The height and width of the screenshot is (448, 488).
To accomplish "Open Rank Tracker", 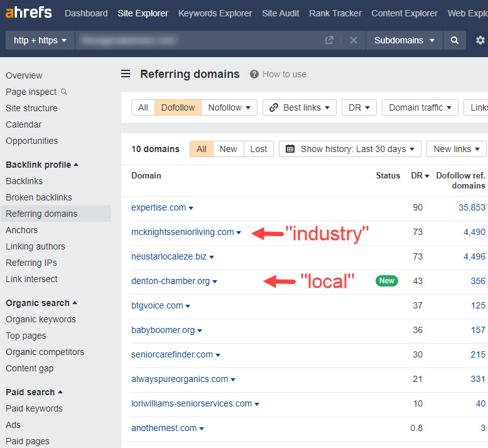I will [335, 13].
